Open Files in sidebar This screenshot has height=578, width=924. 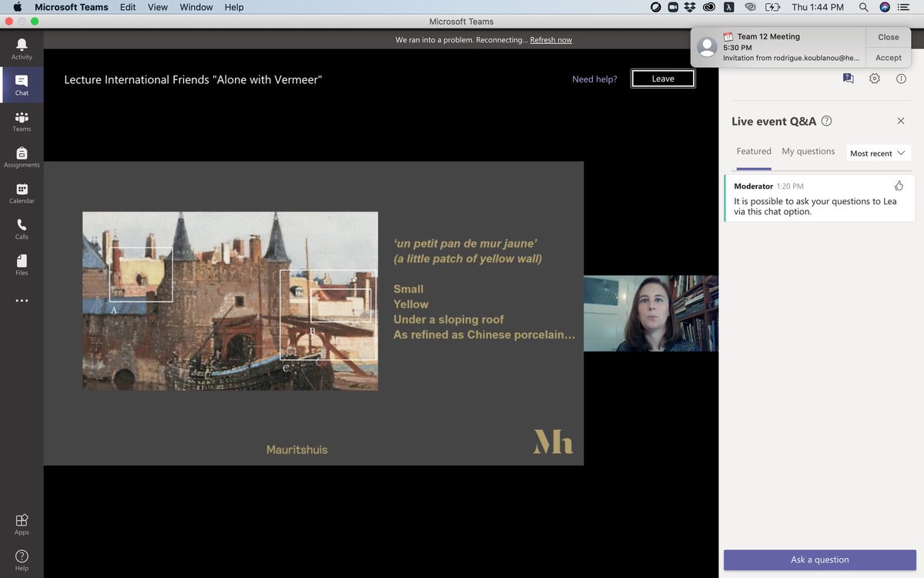click(x=22, y=264)
